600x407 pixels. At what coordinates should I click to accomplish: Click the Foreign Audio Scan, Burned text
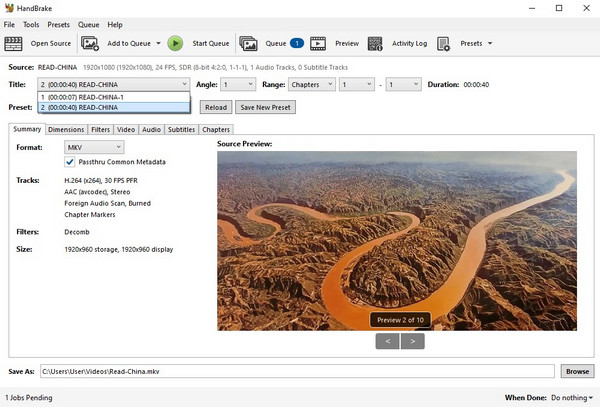tap(108, 204)
